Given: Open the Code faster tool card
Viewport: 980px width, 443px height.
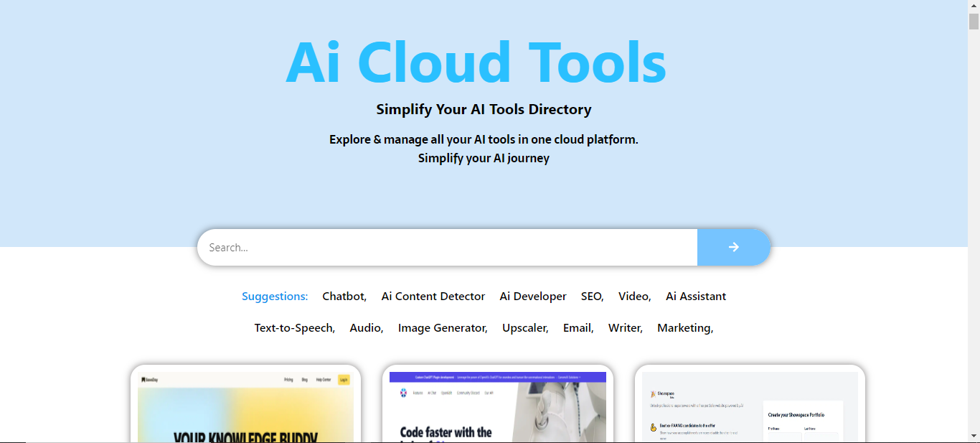Looking at the screenshot, I should [x=498, y=404].
